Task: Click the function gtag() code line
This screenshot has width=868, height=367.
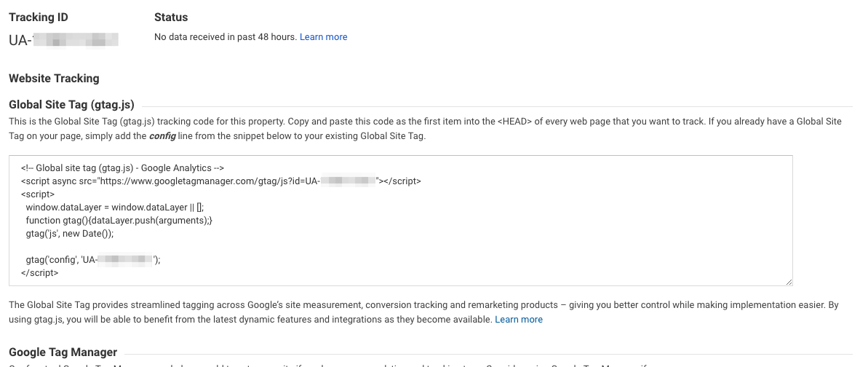Action: [119, 221]
